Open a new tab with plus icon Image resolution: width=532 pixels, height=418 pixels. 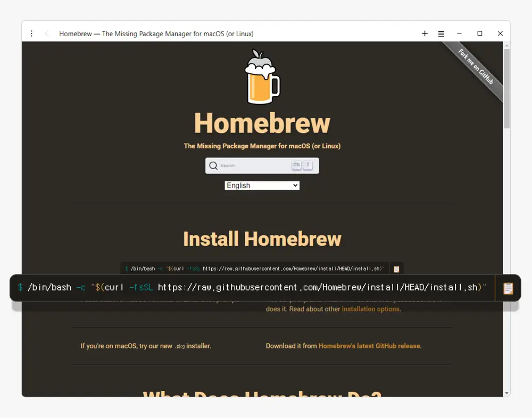point(425,34)
